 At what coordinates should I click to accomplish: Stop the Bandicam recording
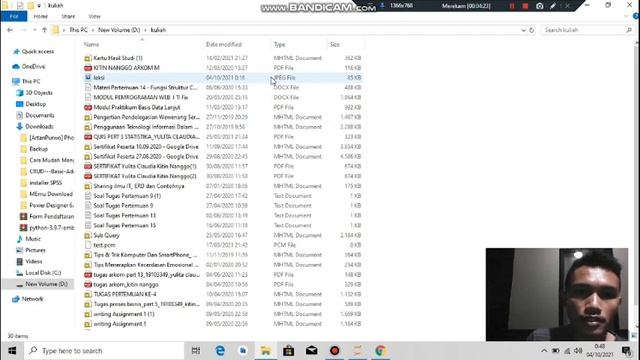coord(525,6)
